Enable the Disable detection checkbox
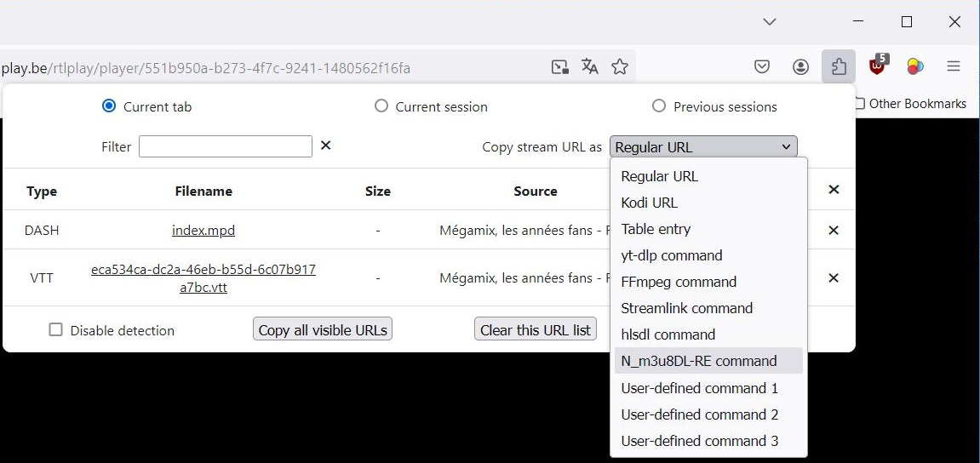The height and width of the screenshot is (463, 980). pos(56,330)
